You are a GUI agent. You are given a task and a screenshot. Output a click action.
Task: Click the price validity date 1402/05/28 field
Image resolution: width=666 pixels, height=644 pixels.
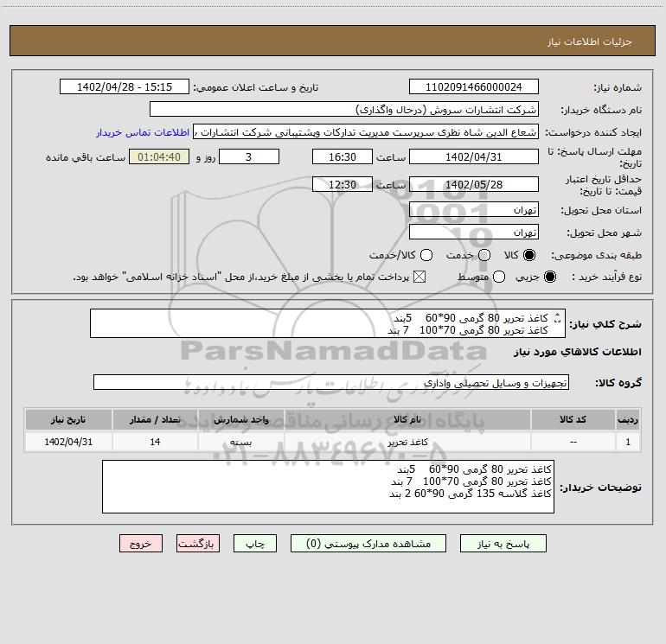(x=474, y=184)
